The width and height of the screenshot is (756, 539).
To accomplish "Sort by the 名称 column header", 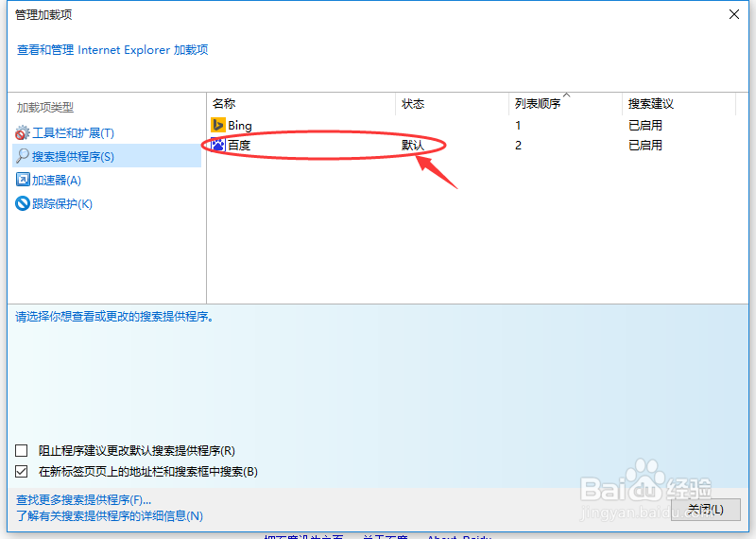I will tap(301, 104).
